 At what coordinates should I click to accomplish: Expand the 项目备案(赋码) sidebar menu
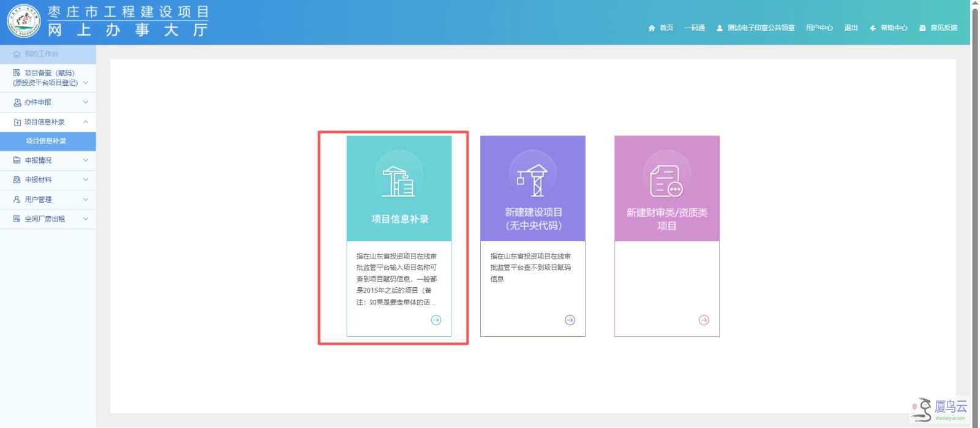pos(48,78)
